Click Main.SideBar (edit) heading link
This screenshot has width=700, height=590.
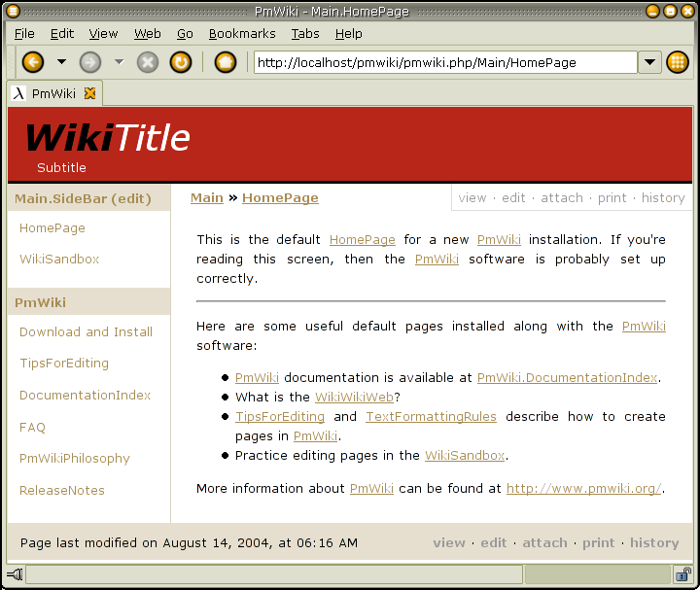[83, 198]
